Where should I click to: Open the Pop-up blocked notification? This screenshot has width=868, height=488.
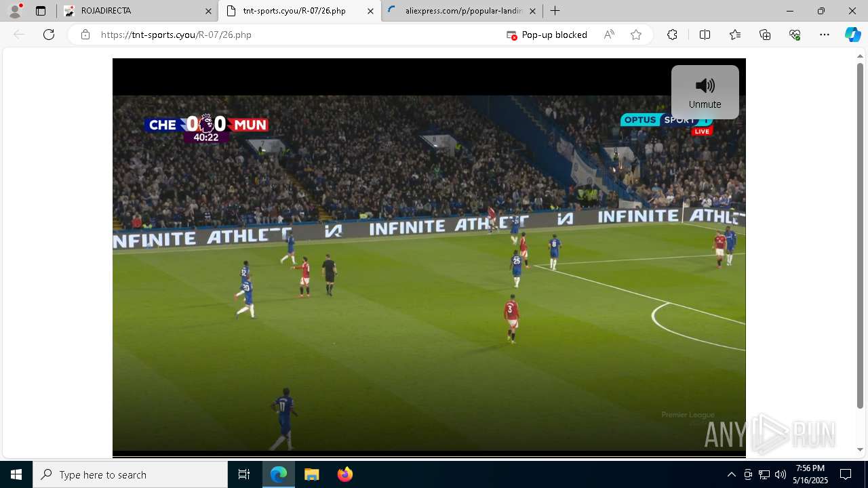click(547, 35)
